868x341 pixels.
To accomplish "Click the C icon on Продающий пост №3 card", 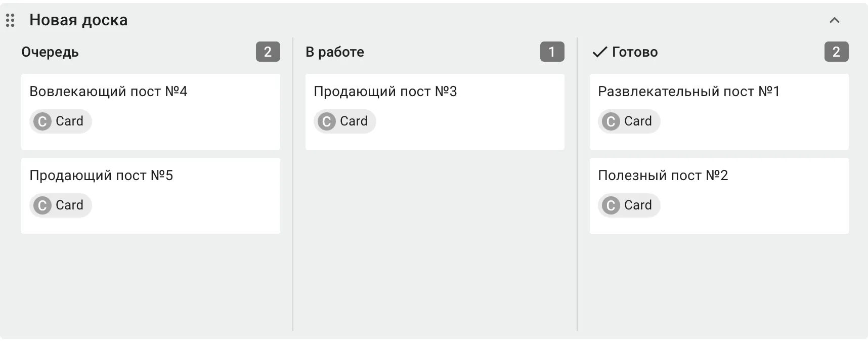I will 326,121.
